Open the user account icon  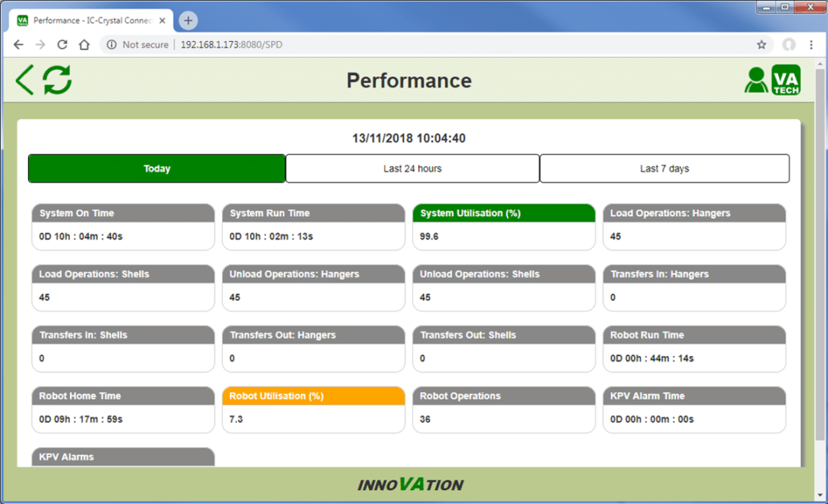pyautogui.click(x=756, y=80)
